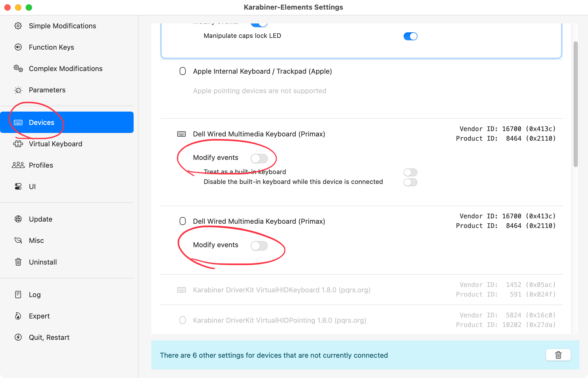Select Virtual Keyboard in sidebar
588x378 pixels.
tap(67, 144)
